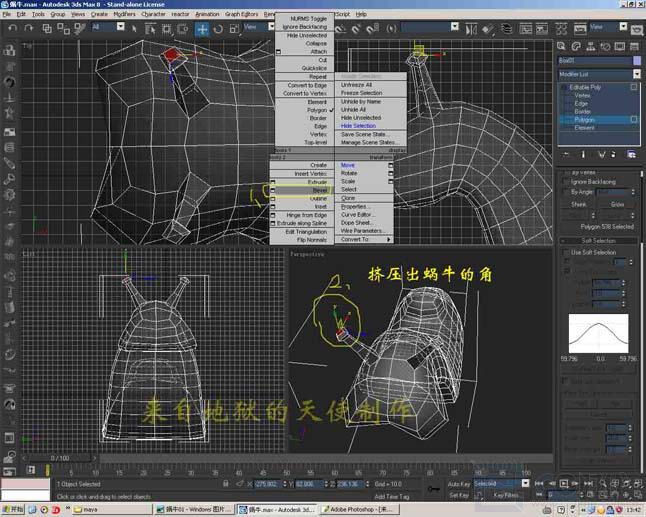This screenshot has width=646, height=517.
Task: Switch to the Hierarchy command panel
Action: pyautogui.click(x=590, y=46)
